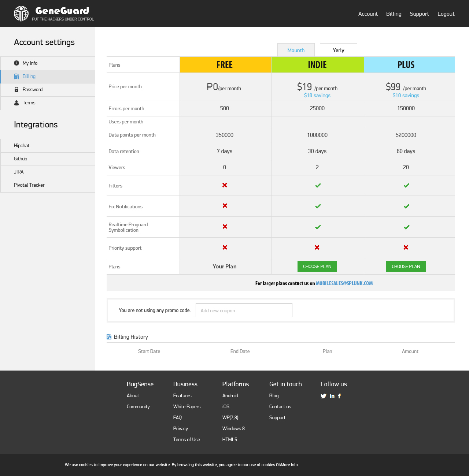Image resolution: width=469 pixels, height=476 pixels.
Task: Open Password settings in sidebar
Action: tap(48, 90)
